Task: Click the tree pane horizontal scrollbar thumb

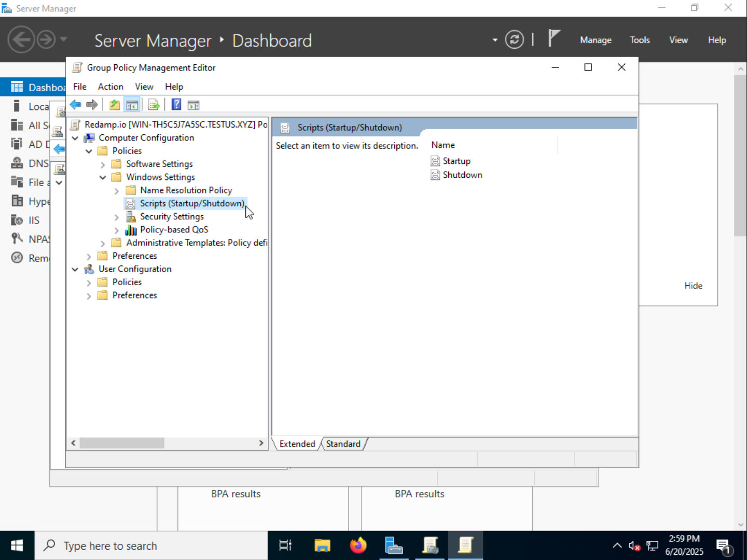Action: pos(122,443)
